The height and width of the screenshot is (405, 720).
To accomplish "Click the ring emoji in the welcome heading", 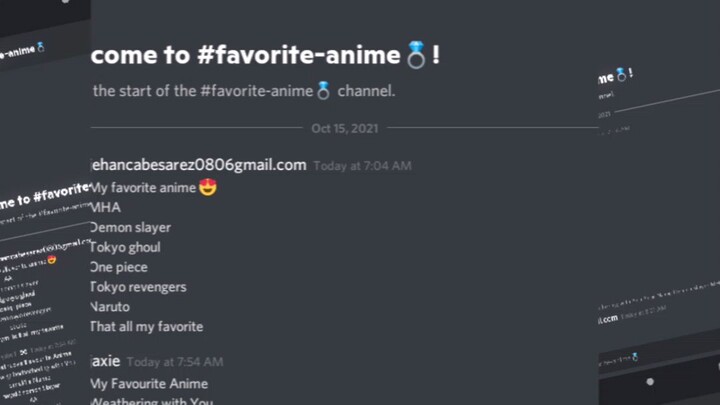I will [x=417, y=56].
